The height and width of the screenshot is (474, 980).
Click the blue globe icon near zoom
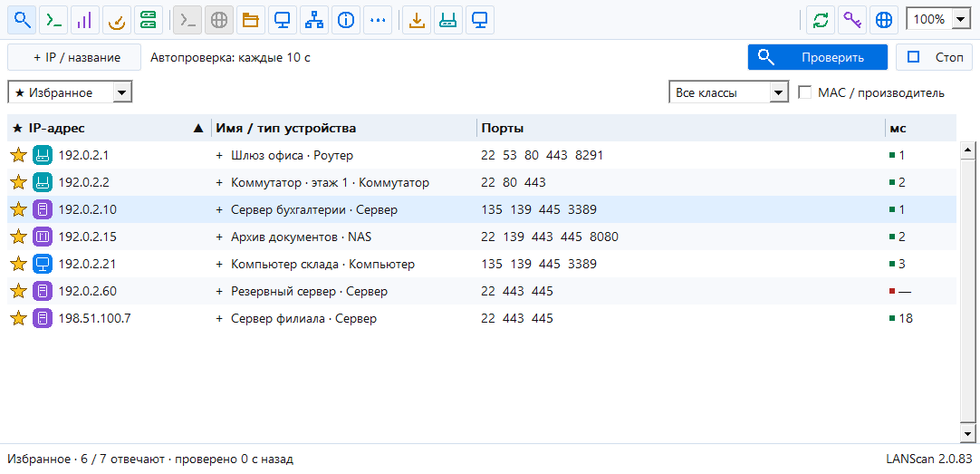tap(883, 20)
